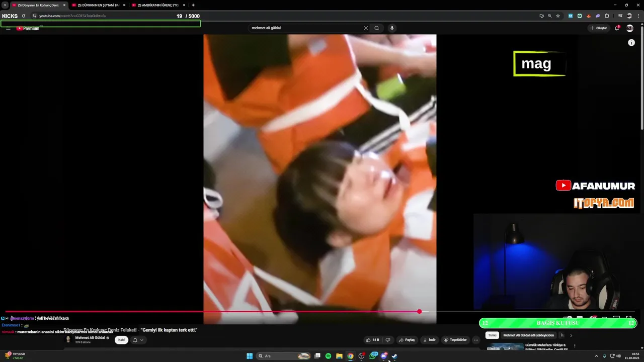Open Mehmet Ali Güldal channel name link
Viewport: 644px width, 362px height.
[x=90, y=337]
